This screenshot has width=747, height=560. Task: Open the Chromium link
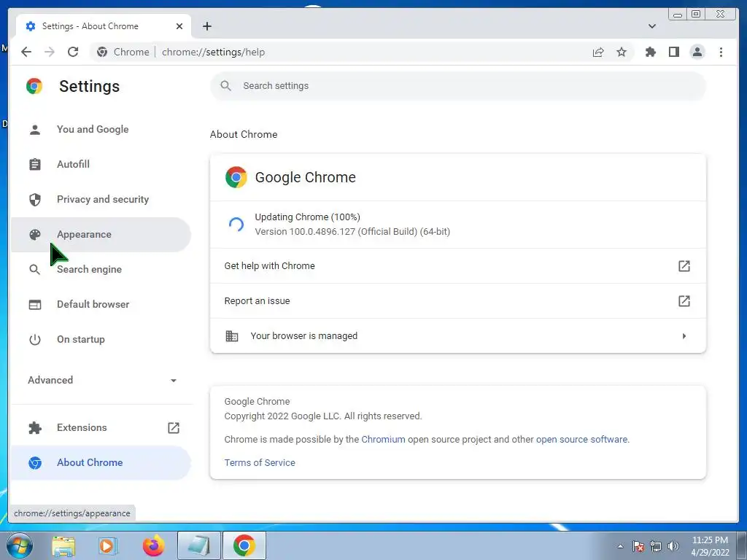tap(383, 440)
